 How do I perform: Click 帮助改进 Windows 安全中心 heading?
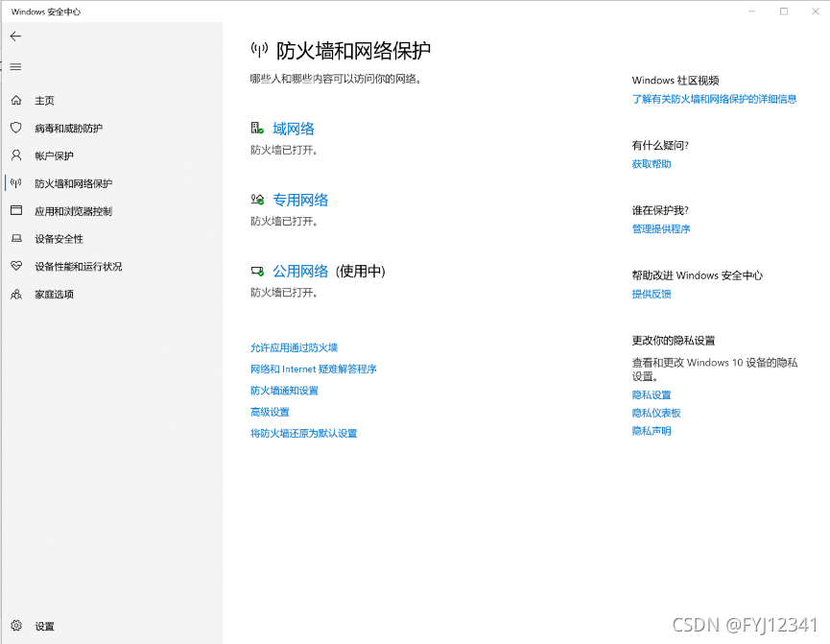698,275
